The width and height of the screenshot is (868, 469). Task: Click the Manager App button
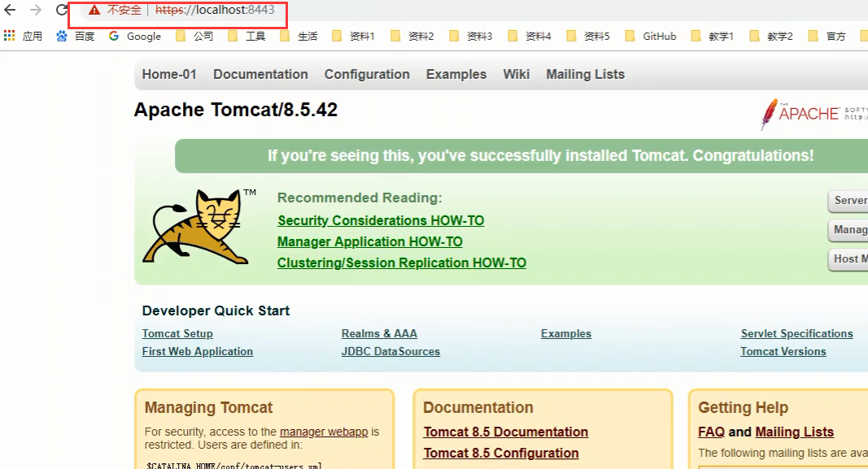tap(848, 229)
